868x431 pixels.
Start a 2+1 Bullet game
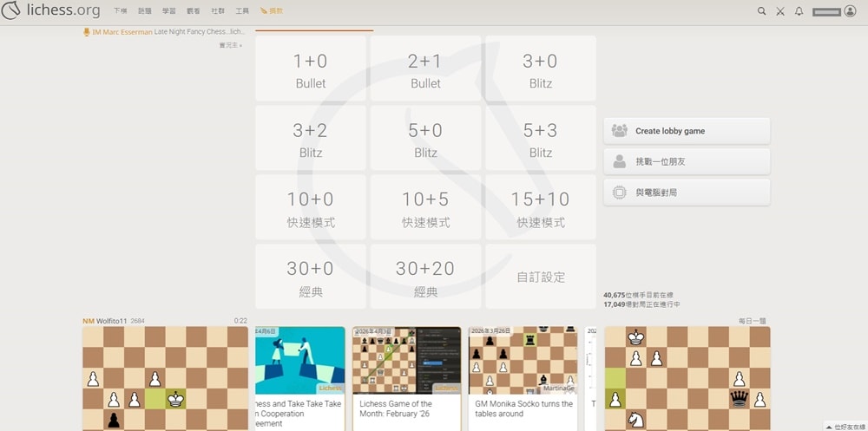[425, 69]
